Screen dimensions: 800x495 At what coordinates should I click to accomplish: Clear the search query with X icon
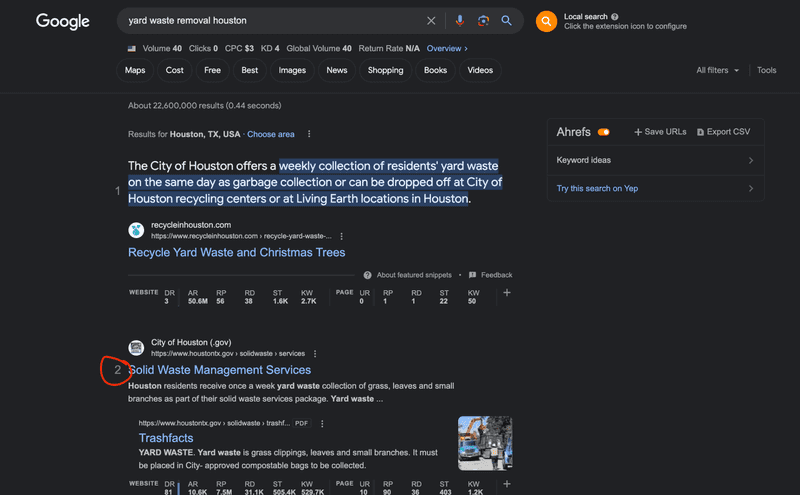[431, 20]
